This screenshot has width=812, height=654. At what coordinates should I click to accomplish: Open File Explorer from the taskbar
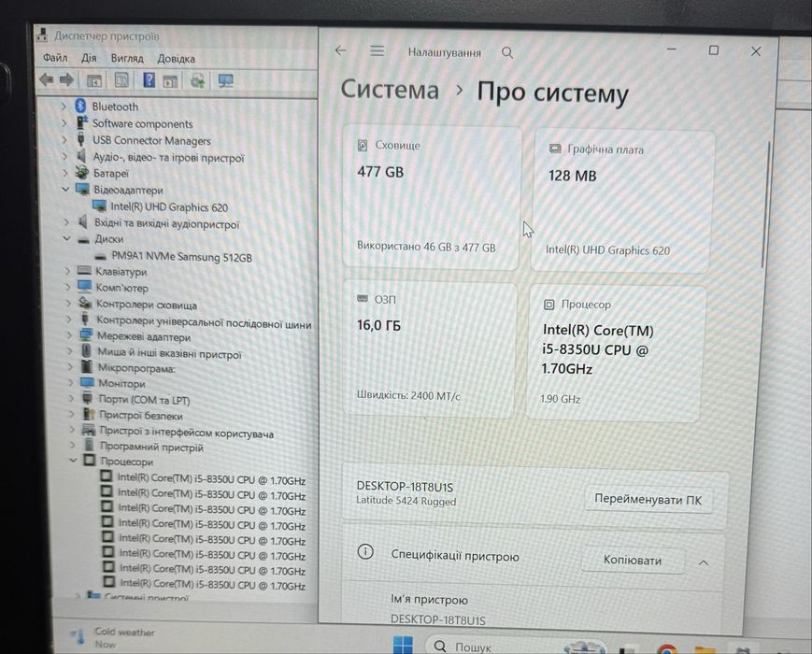(x=705, y=650)
